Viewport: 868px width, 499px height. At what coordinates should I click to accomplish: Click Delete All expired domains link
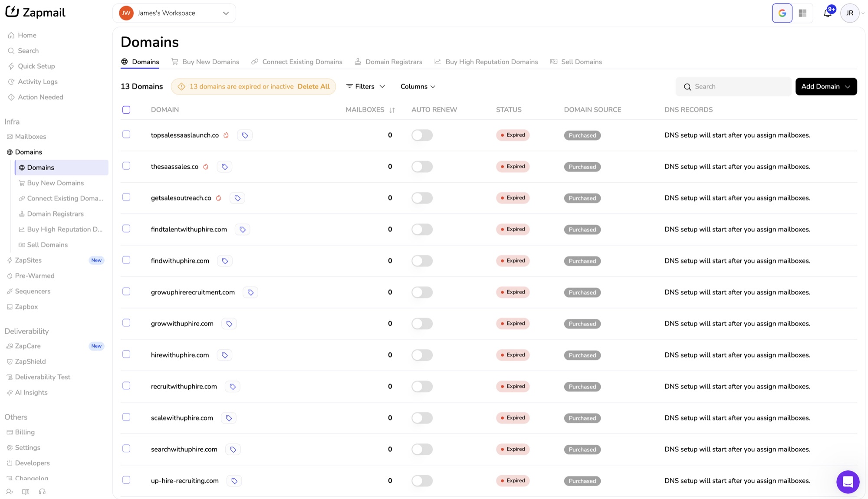pyautogui.click(x=314, y=86)
